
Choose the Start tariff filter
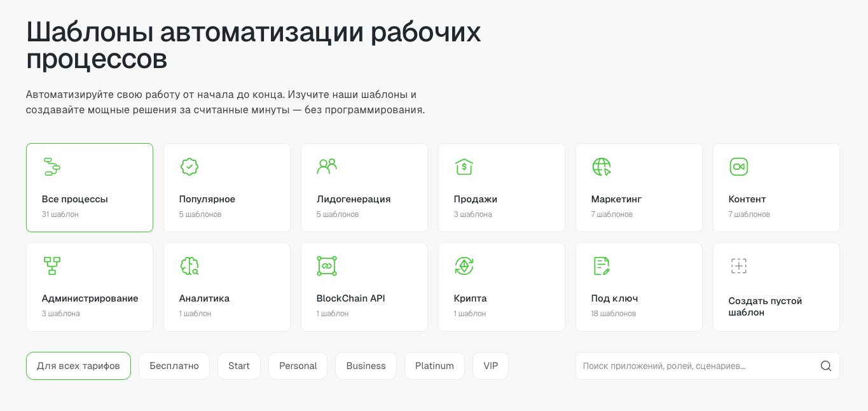click(x=239, y=366)
